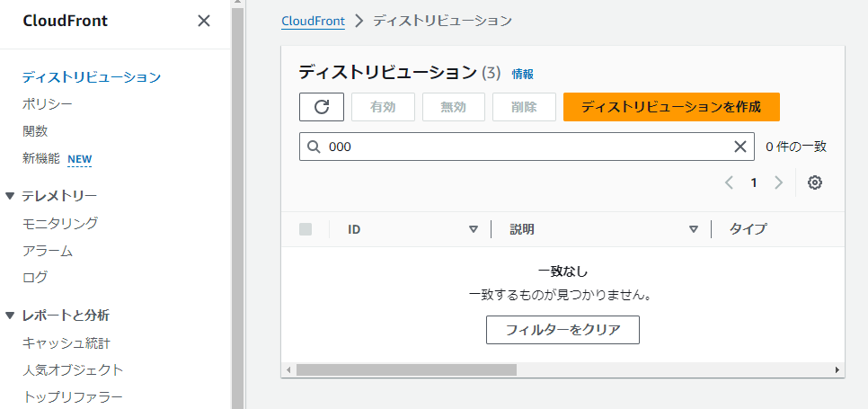This screenshot has width=868, height=409.
Task: Click フィルターをクリア button
Action: 563,330
